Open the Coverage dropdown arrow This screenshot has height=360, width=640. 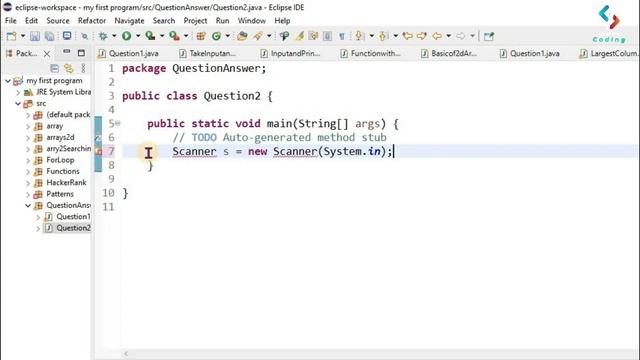pyautogui.click(x=162, y=36)
